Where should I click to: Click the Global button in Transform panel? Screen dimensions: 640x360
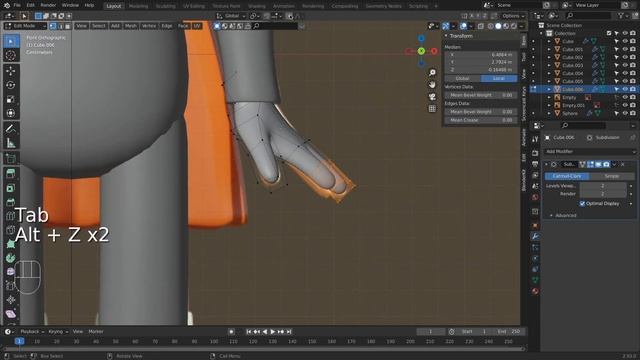pyautogui.click(x=462, y=78)
